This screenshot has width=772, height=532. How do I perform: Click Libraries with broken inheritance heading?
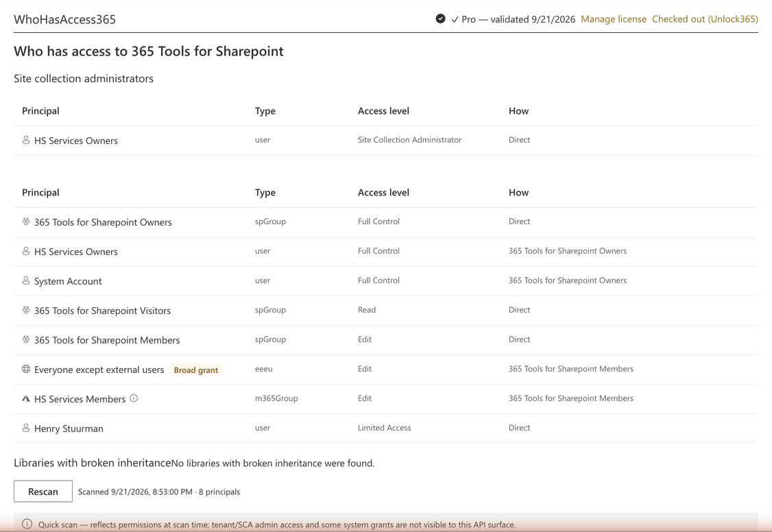click(x=92, y=463)
